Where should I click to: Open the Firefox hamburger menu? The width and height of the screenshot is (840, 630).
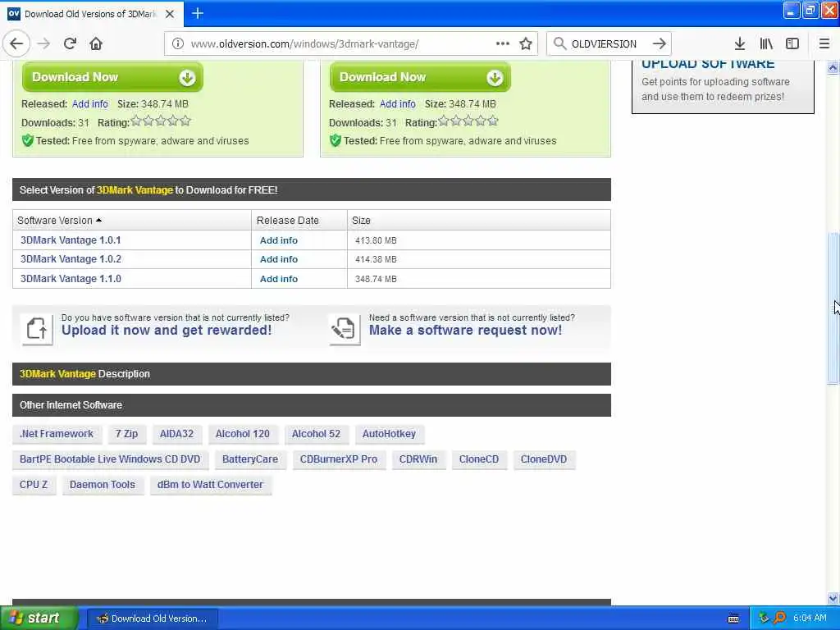point(824,44)
